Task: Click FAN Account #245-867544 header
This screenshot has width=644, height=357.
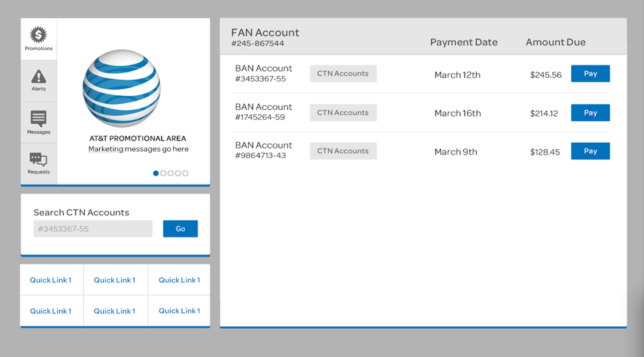Action: click(265, 37)
